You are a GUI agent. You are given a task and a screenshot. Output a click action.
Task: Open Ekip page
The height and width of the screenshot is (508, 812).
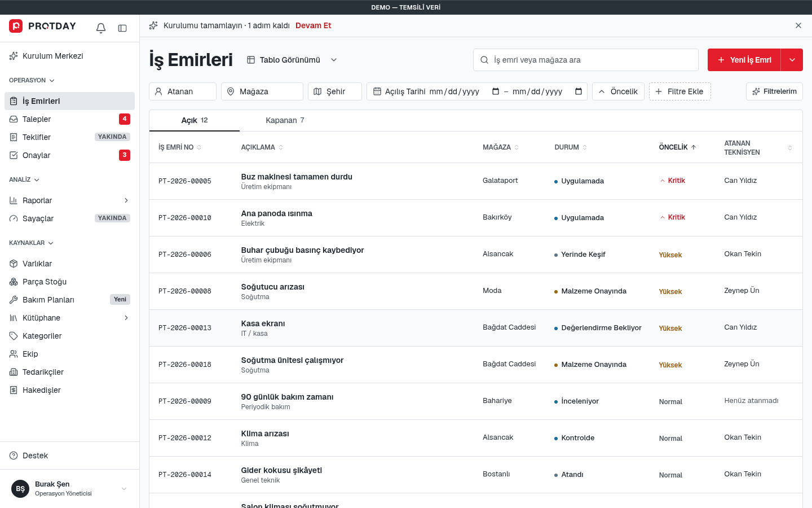coord(70,354)
